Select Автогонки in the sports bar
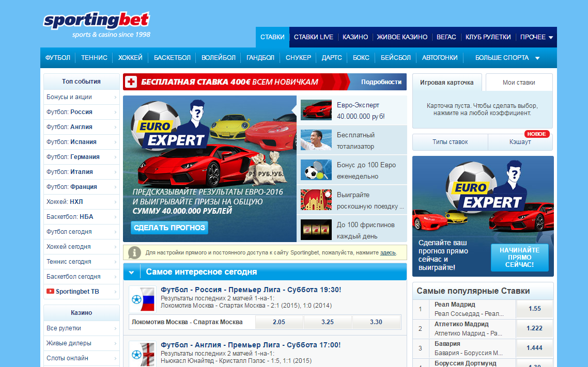 click(440, 58)
